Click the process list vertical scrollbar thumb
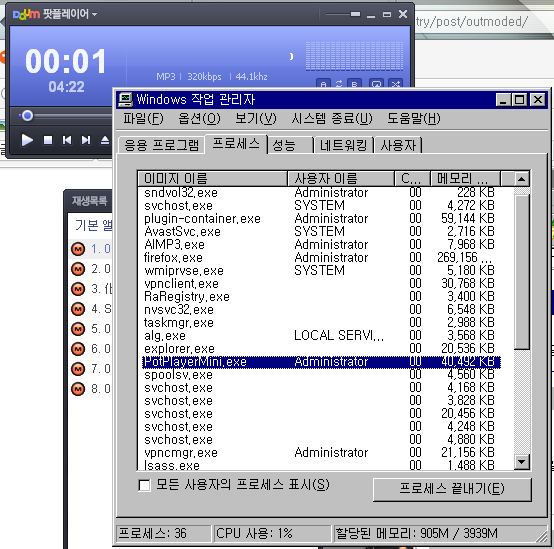 pyautogui.click(x=521, y=272)
